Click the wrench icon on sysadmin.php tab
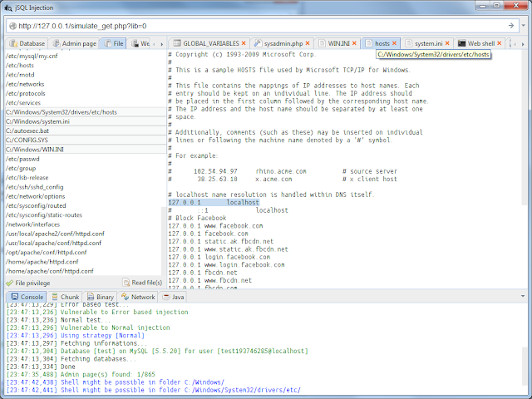Image resolution: width=532 pixels, height=399 pixels. pos(258,43)
